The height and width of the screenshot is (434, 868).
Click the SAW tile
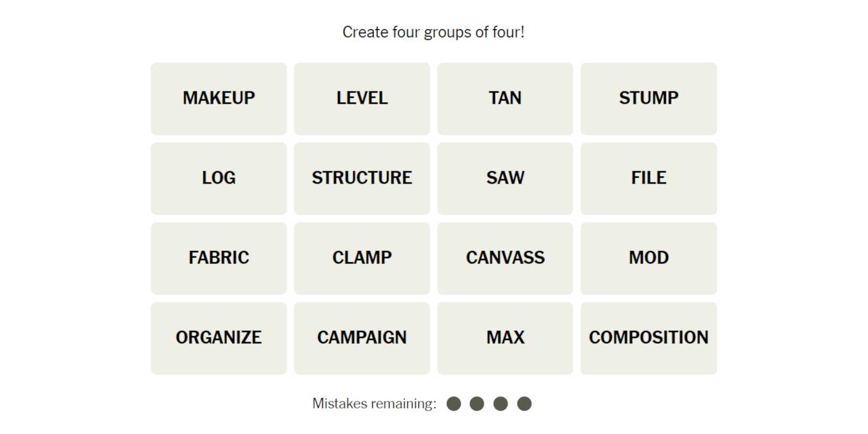[505, 178]
